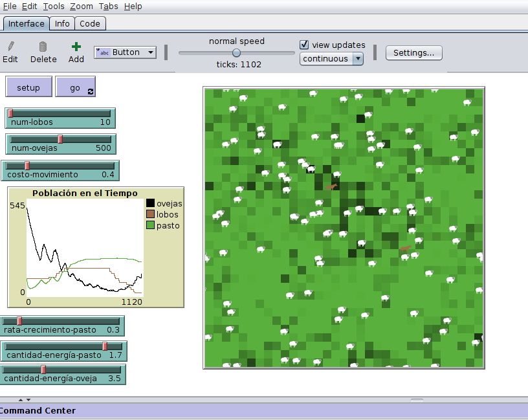
Task: Click the normal speed slider handle
Action: (x=236, y=53)
